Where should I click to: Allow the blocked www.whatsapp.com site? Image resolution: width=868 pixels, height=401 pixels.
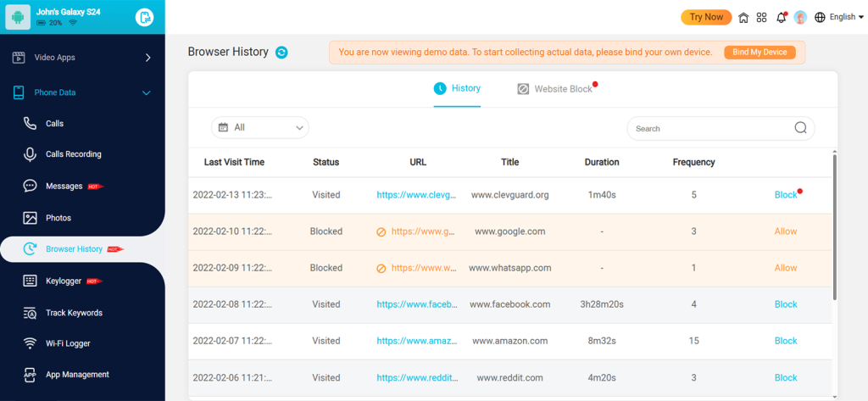786,268
